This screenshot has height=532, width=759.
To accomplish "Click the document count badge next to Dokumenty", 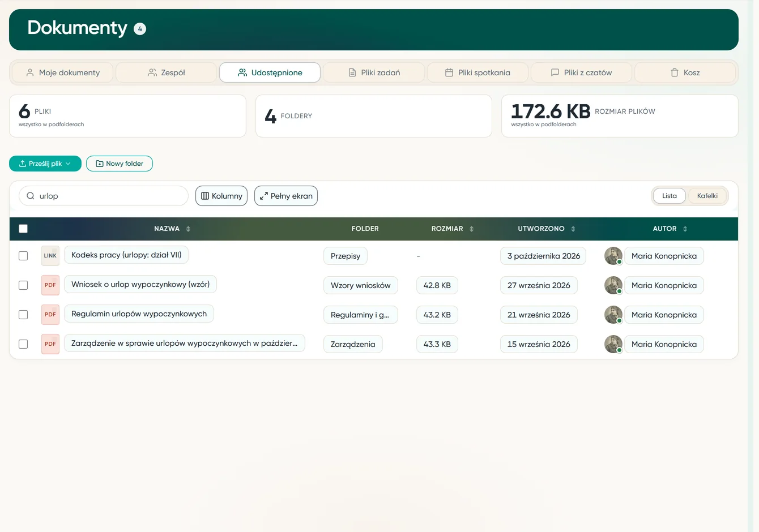I will point(140,29).
